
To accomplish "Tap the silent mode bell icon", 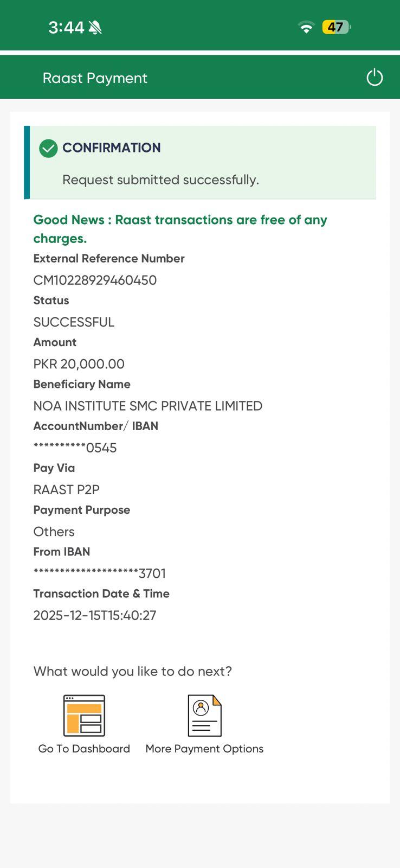I will tap(95, 27).
